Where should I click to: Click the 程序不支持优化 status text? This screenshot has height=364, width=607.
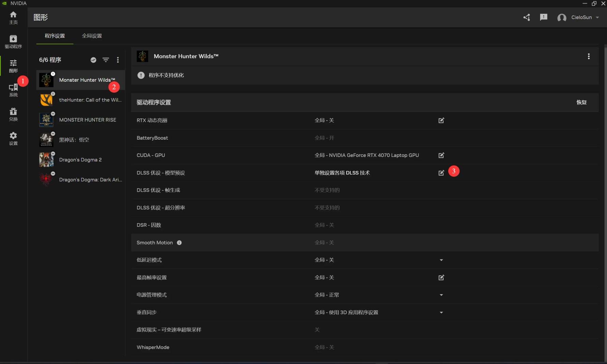166,75
